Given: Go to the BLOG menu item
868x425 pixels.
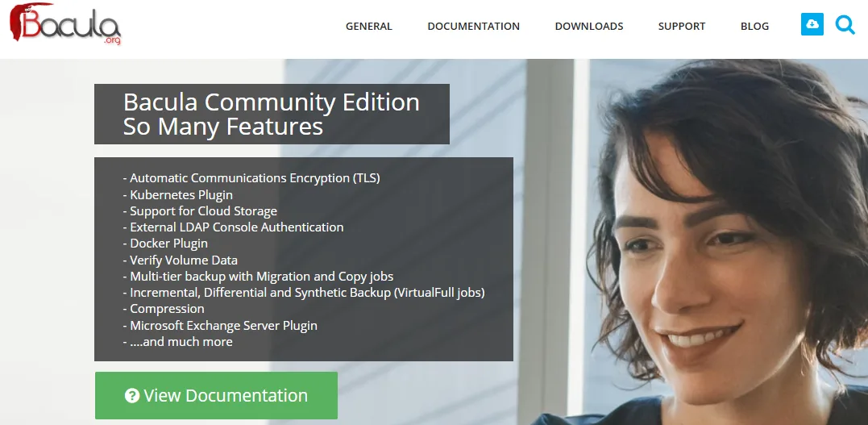Looking at the screenshot, I should [x=754, y=27].
